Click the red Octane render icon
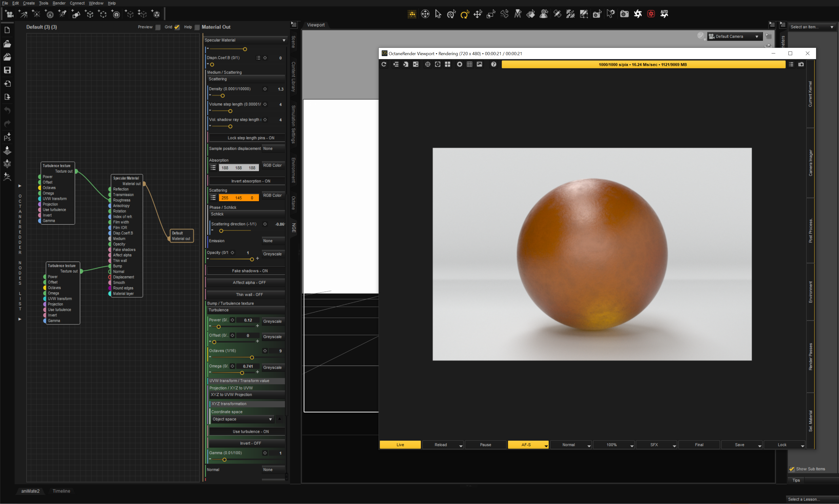The height and width of the screenshot is (504, 839). [x=651, y=14]
